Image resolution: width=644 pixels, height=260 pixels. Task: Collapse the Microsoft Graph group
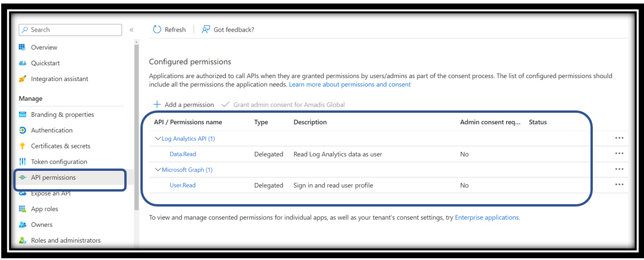pos(158,170)
